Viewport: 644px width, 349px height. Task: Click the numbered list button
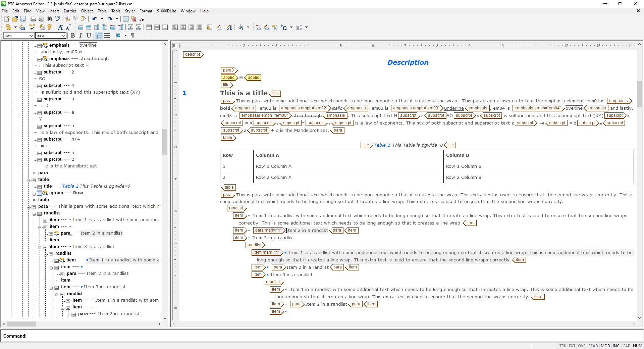[x=99, y=36]
